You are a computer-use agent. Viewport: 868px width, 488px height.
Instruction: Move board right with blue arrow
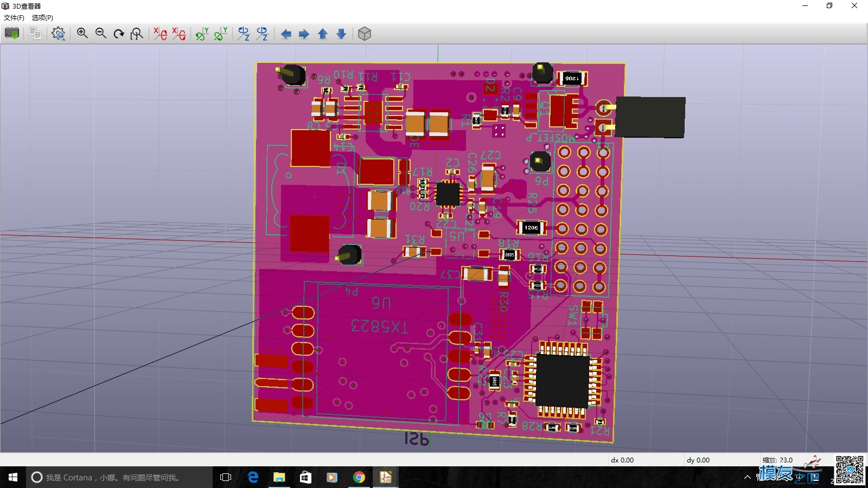[304, 34]
